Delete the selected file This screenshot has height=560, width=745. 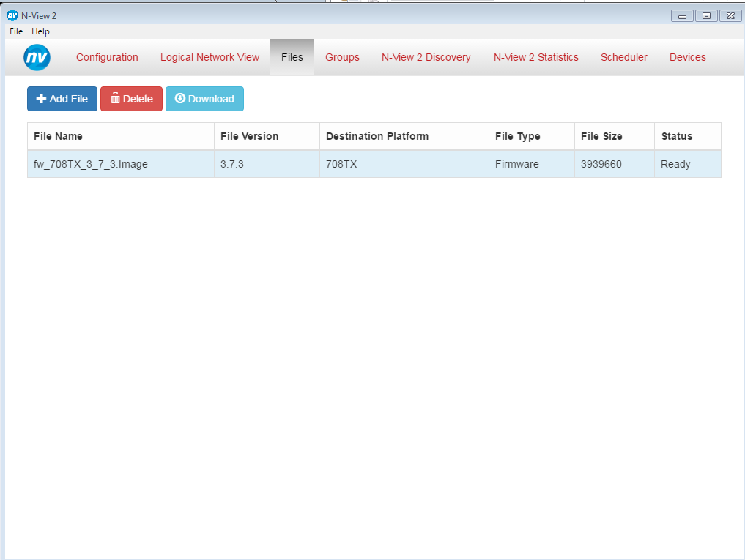coord(132,99)
